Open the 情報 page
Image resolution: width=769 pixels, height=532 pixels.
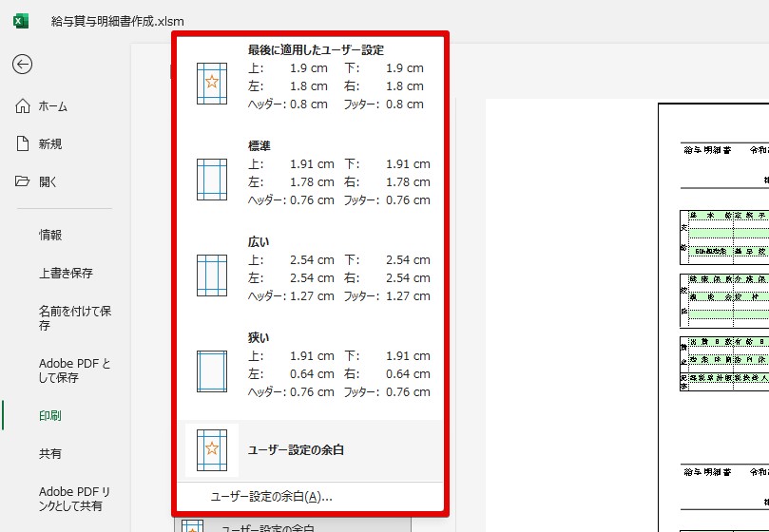coord(51,235)
